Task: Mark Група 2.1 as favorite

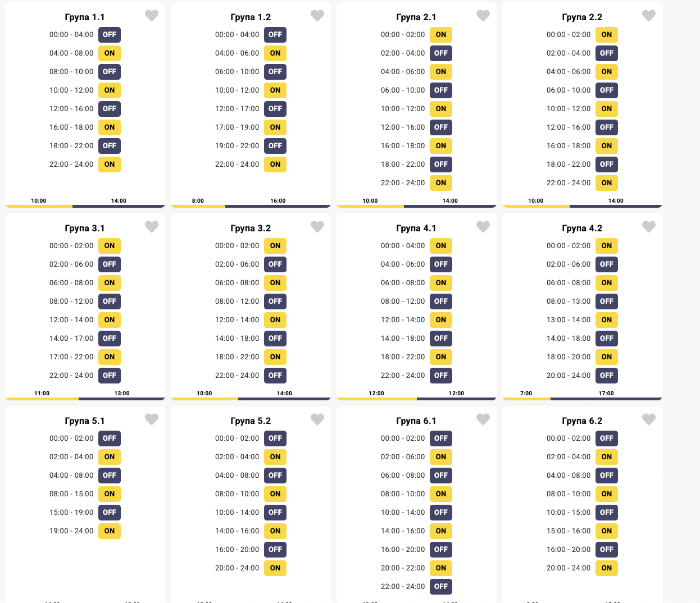Action: 483,16
